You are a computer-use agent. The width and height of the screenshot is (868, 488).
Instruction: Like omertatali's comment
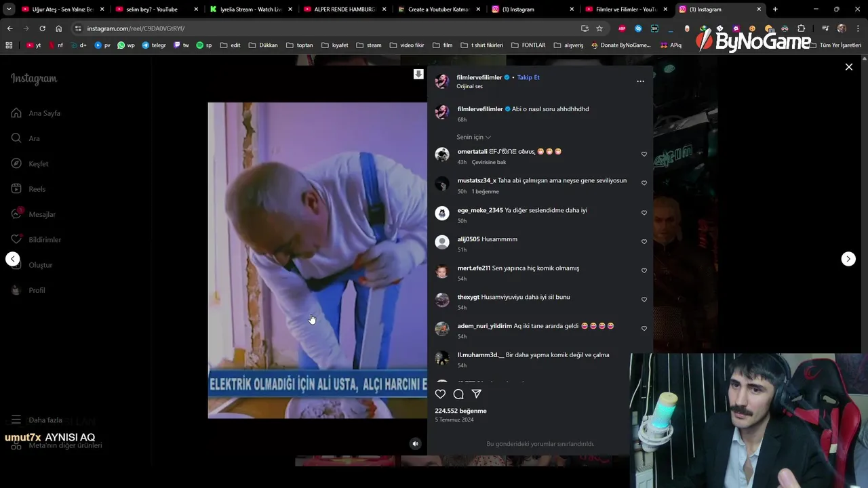(x=644, y=154)
